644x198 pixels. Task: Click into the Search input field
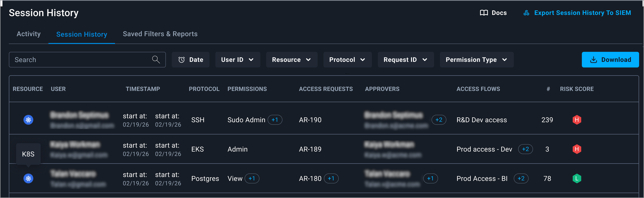(x=80, y=60)
